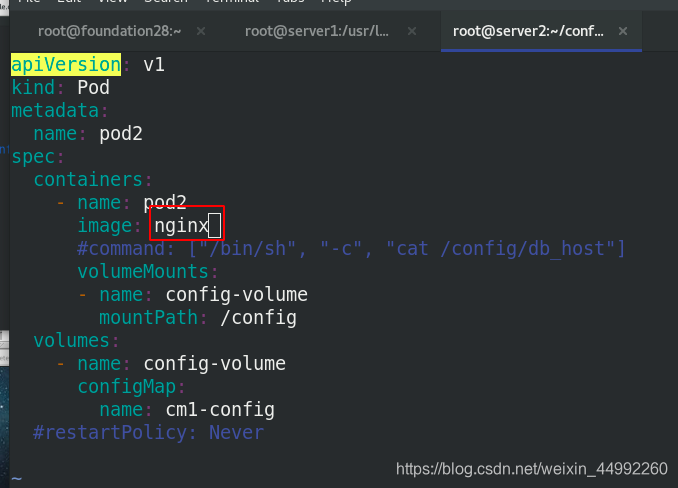Click the 'spec:' line
This screenshot has width=678, height=488.
pyautogui.click(x=38, y=157)
